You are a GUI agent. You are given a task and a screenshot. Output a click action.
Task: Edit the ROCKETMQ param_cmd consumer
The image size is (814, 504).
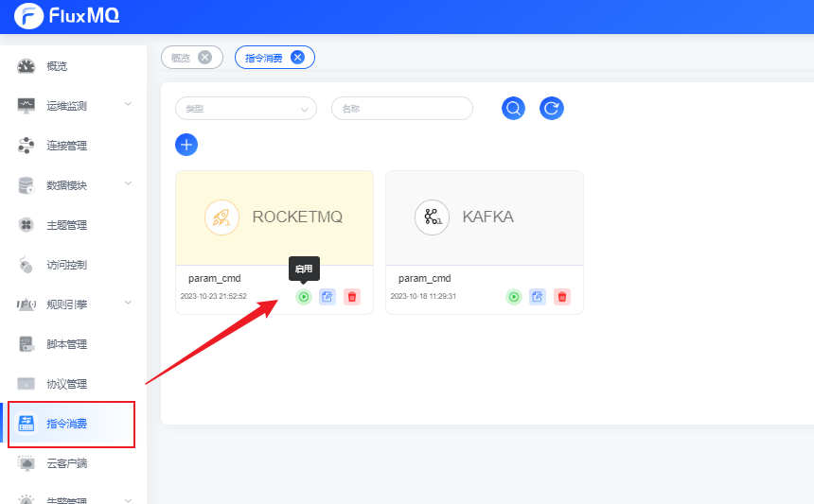(327, 297)
